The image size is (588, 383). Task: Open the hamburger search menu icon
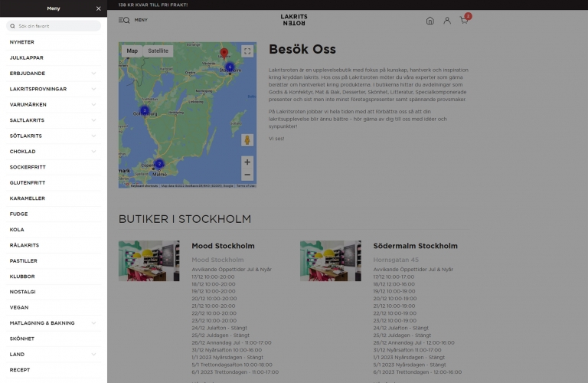(x=124, y=20)
